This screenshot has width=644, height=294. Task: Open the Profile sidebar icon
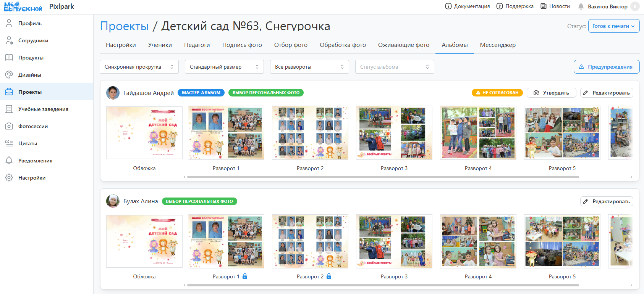(9, 23)
